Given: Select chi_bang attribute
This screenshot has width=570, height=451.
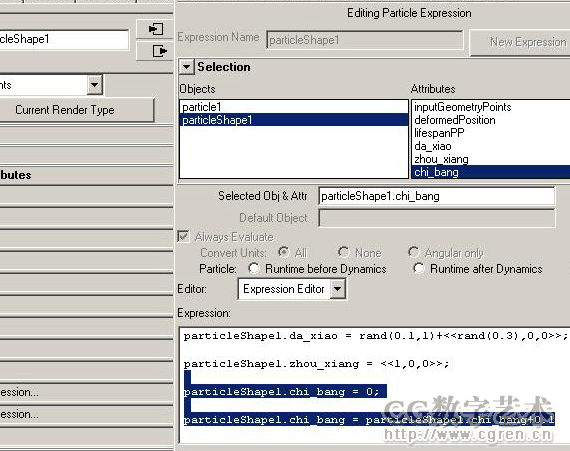Looking at the screenshot, I should tap(491, 172).
